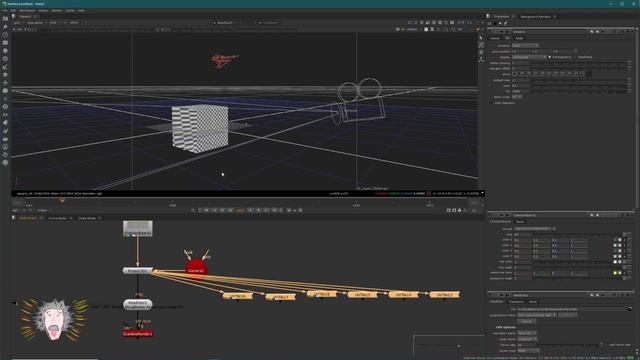640x360 pixels.
Task: Open the Channel nodes toolbar icon
Action: coord(5,42)
